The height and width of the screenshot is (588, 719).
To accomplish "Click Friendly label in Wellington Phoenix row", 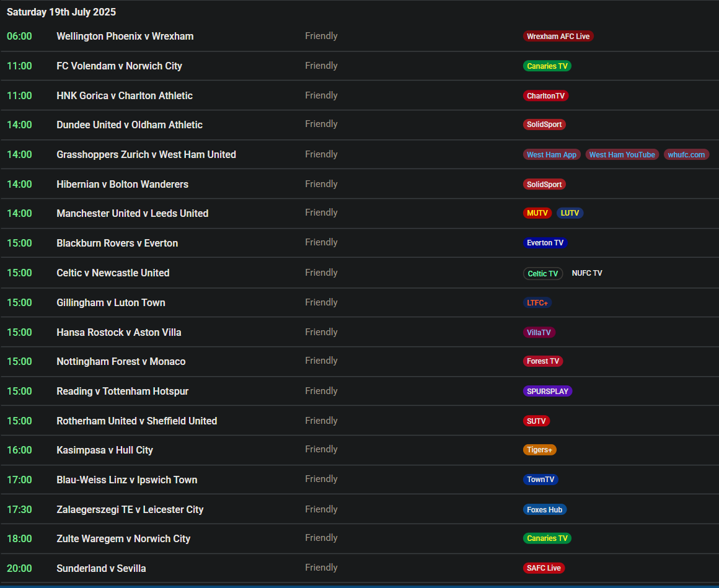I will (x=321, y=36).
